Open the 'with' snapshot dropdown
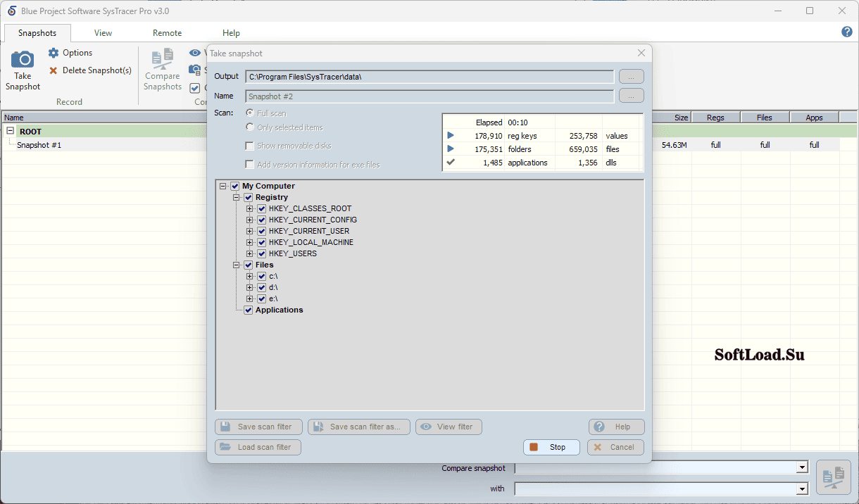Screen dimensions: 859x504 (802, 489)
